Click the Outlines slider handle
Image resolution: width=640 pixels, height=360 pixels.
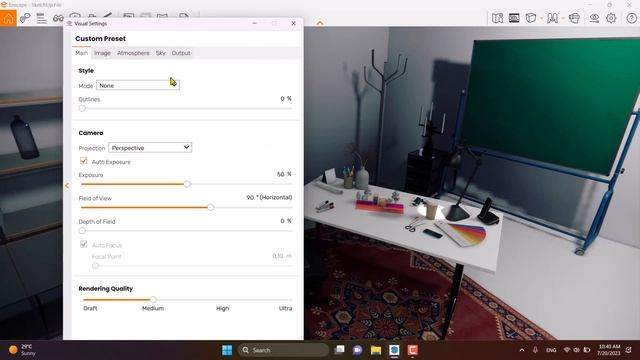(x=82, y=109)
